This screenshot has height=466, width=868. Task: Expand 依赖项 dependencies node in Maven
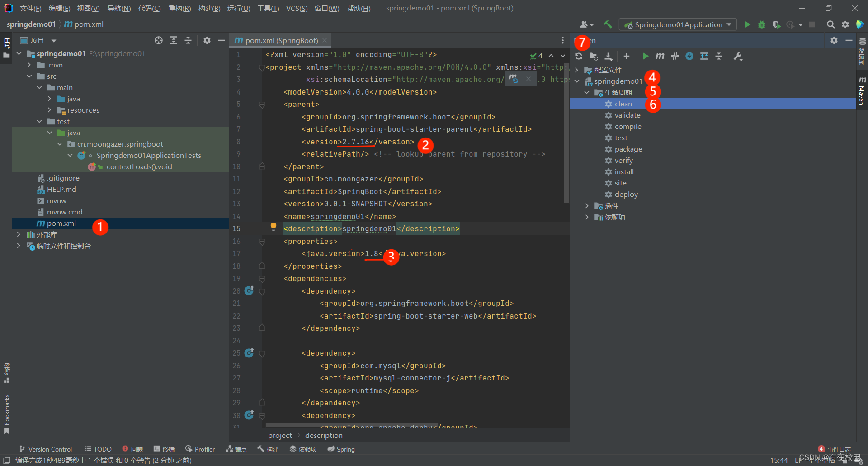[x=587, y=217]
